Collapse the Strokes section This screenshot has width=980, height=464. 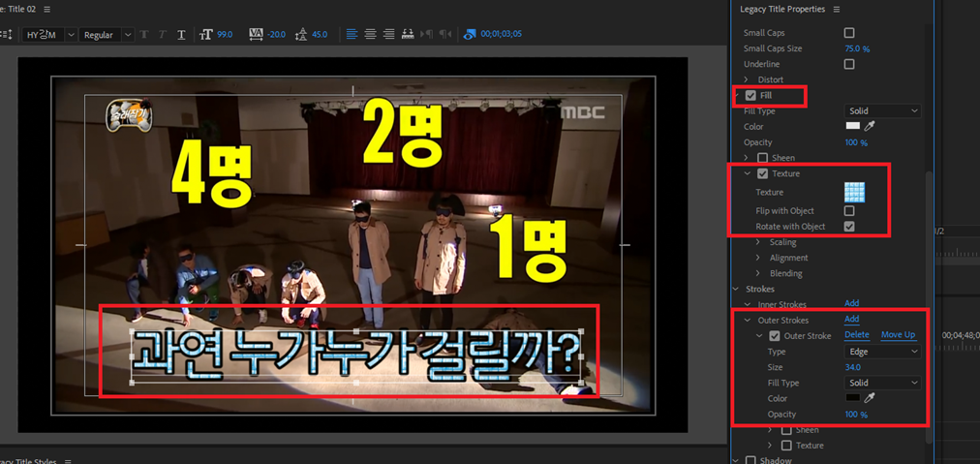(735, 289)
